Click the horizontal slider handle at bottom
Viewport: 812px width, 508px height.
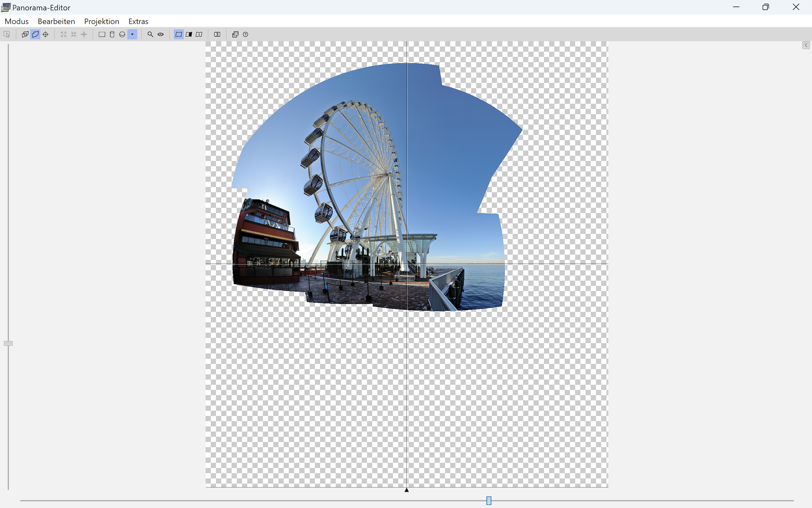pos(489,501)
